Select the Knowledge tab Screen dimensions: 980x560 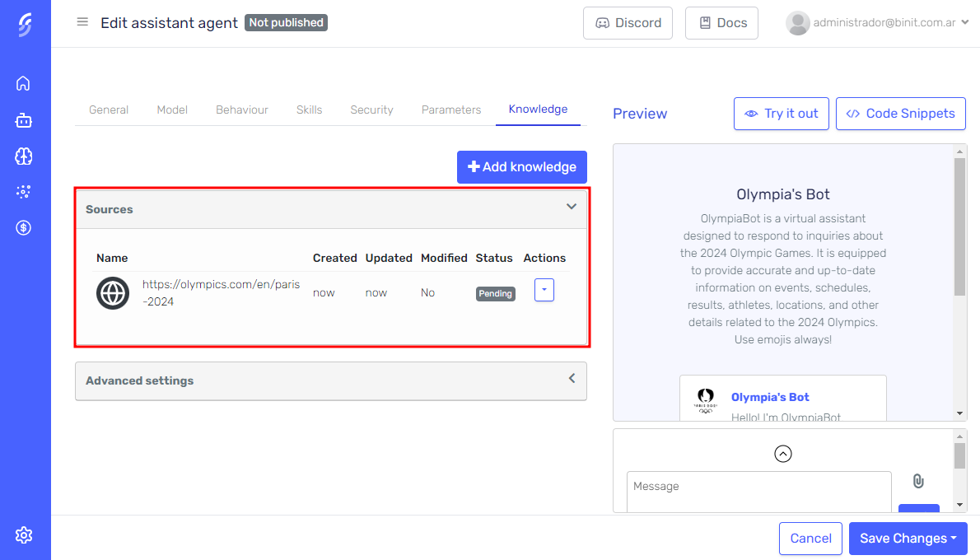click(538, 109)
